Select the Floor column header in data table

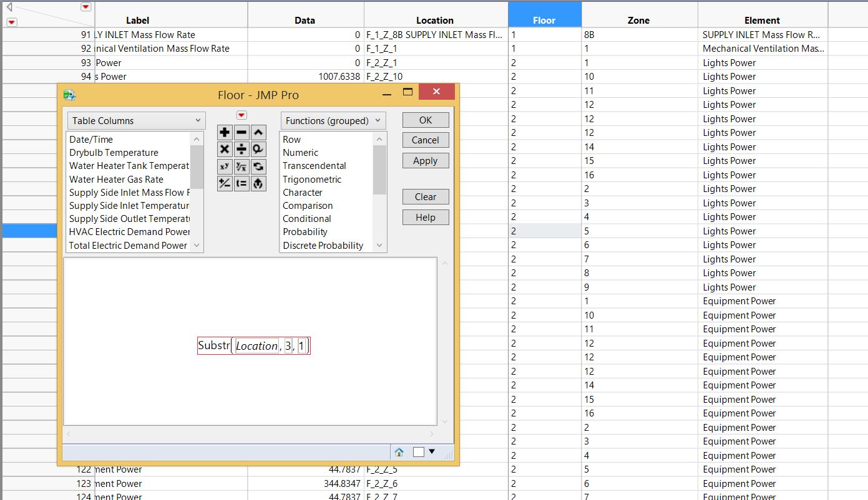[544, 14]
